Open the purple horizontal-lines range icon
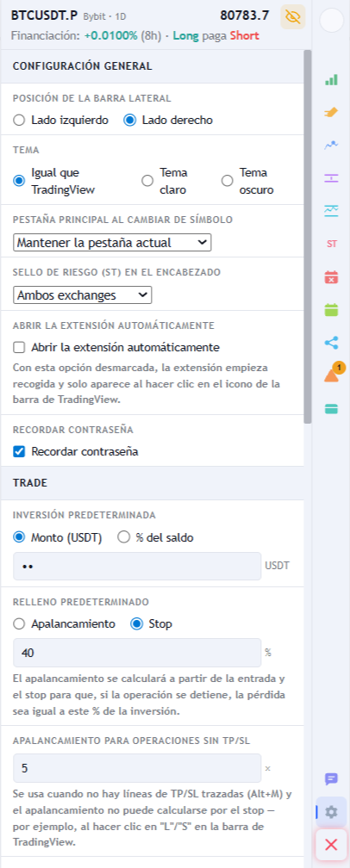This screenshot has width=350, height=868. pyautogui.click(x=331, y=177)
